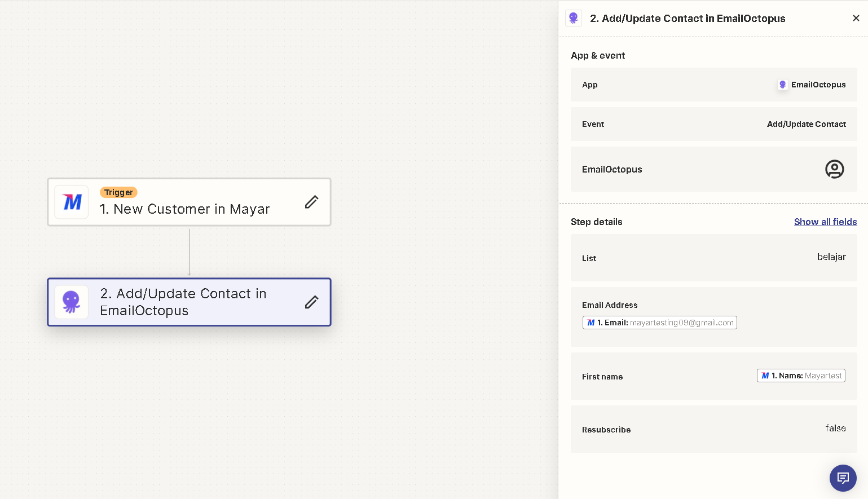Click the Mayar logo icon on trigger step

[72, 202]
